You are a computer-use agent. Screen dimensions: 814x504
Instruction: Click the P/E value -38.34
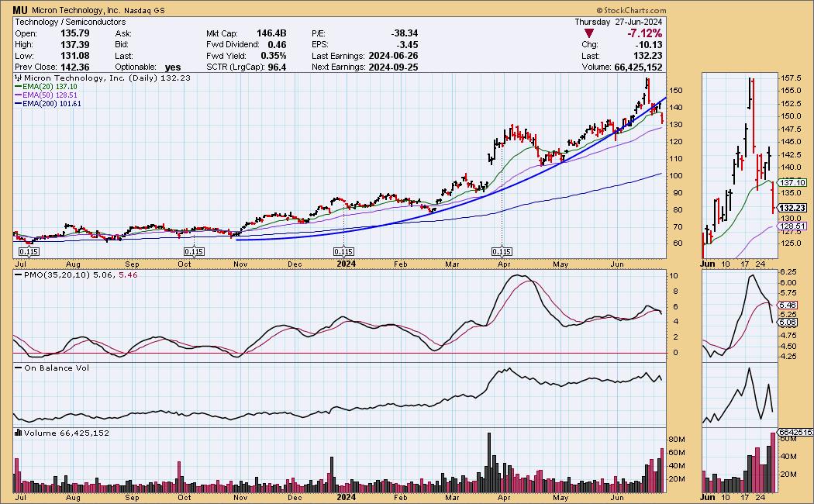tap(404, 33)
